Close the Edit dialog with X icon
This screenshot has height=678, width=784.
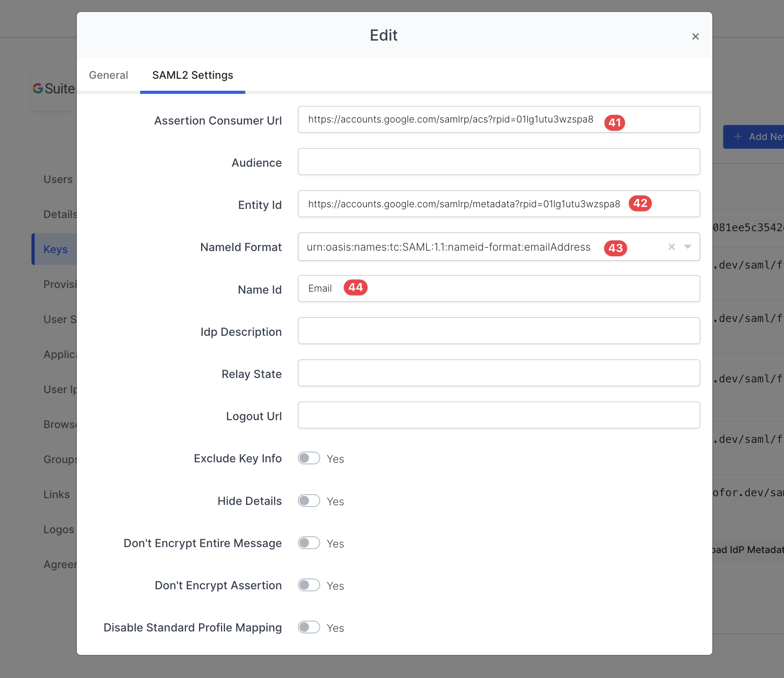click(x=695, y=37)
